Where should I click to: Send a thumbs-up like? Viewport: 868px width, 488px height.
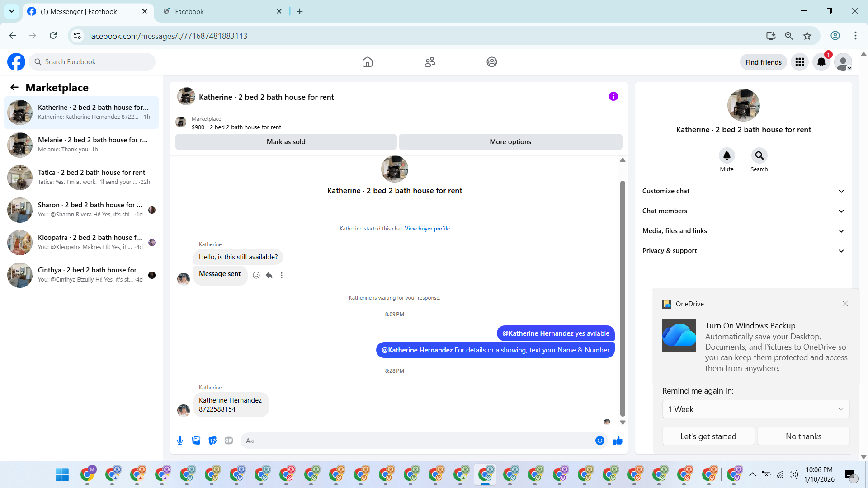pos(618,441)
